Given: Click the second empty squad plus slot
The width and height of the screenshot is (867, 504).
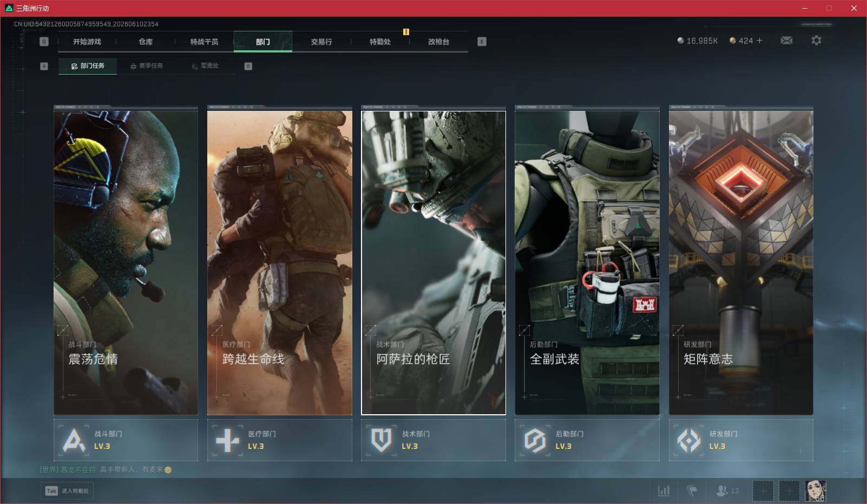Looking at the screenshot, I should (x=789, y=491).
